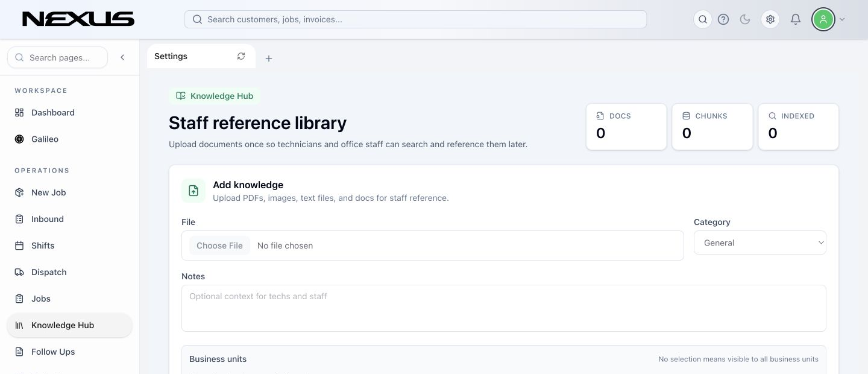
Task: Focus the global customers search bar
Action: 415,19
